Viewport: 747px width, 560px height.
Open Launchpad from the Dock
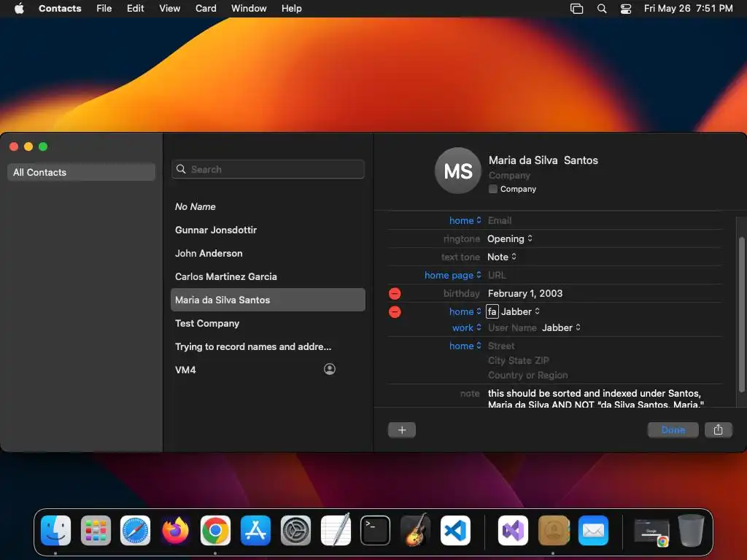coord(96,531)
